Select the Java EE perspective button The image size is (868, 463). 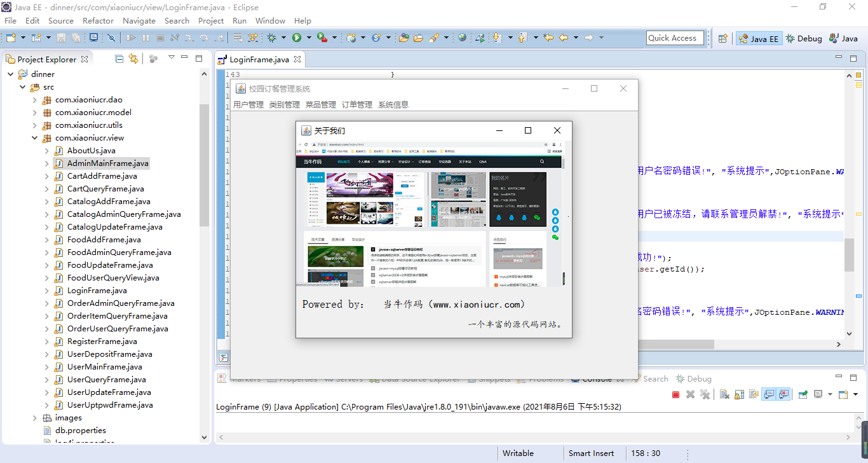click(x=759, y=38)
